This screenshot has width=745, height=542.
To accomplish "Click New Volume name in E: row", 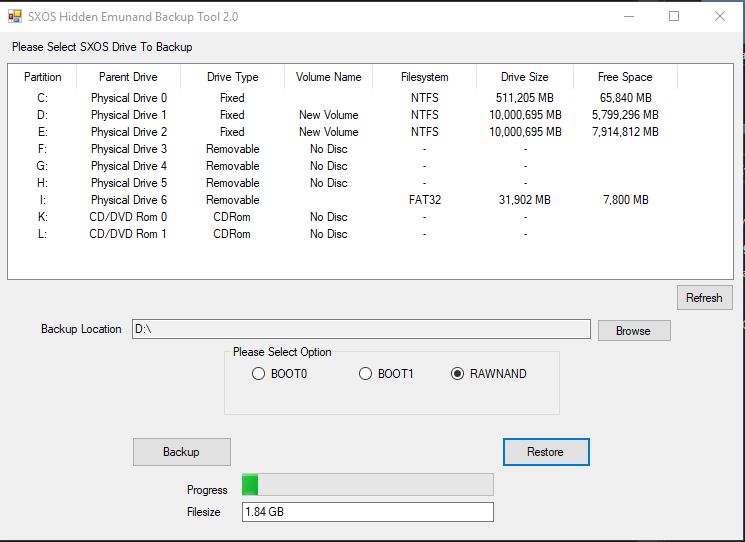I will point(328,132).
